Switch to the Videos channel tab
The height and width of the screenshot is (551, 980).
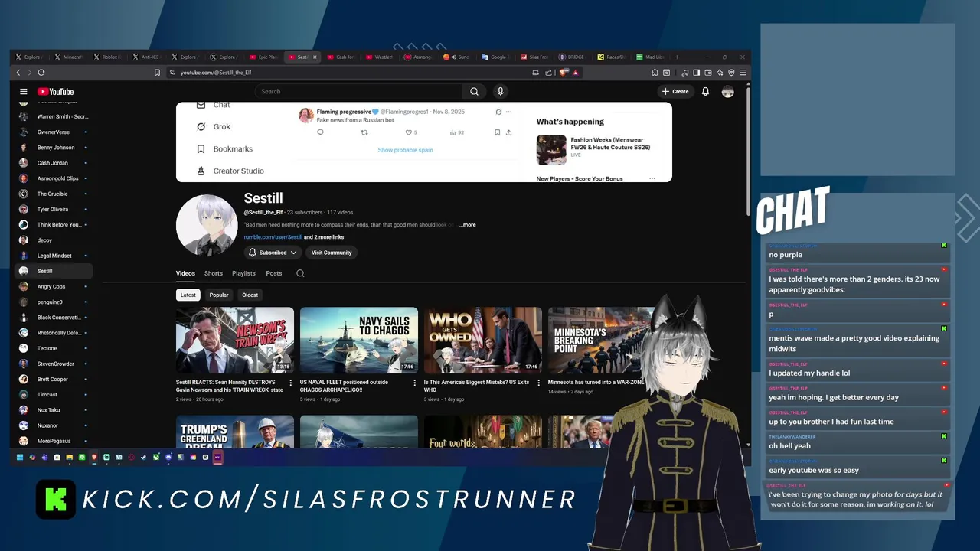click(x=185, y=273)
